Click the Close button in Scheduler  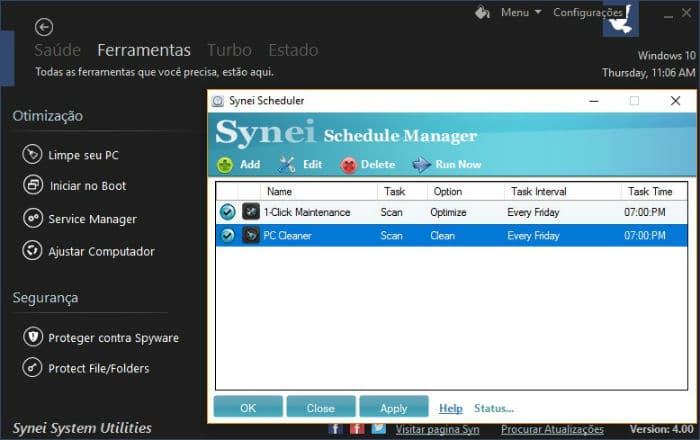[x=321, y=407]
